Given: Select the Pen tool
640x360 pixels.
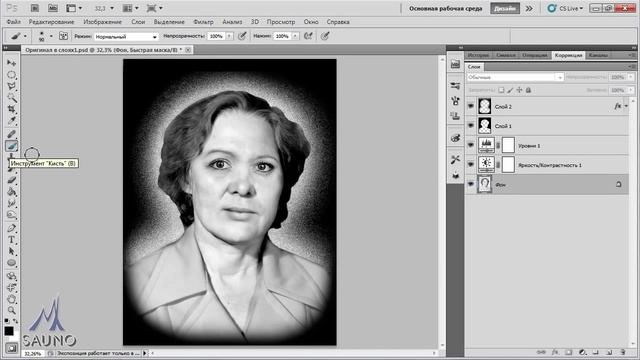Looking at the screenshot, I should click(11, 228).
